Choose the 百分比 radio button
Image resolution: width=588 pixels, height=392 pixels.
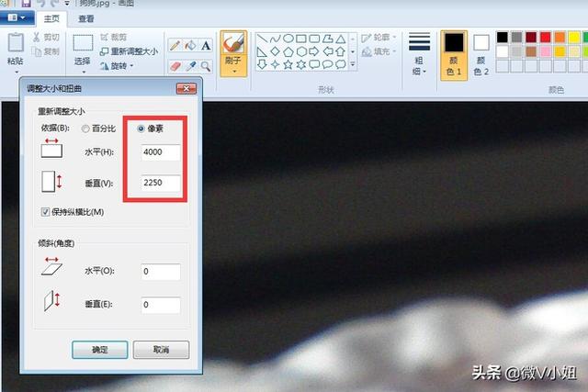[86, 129]
